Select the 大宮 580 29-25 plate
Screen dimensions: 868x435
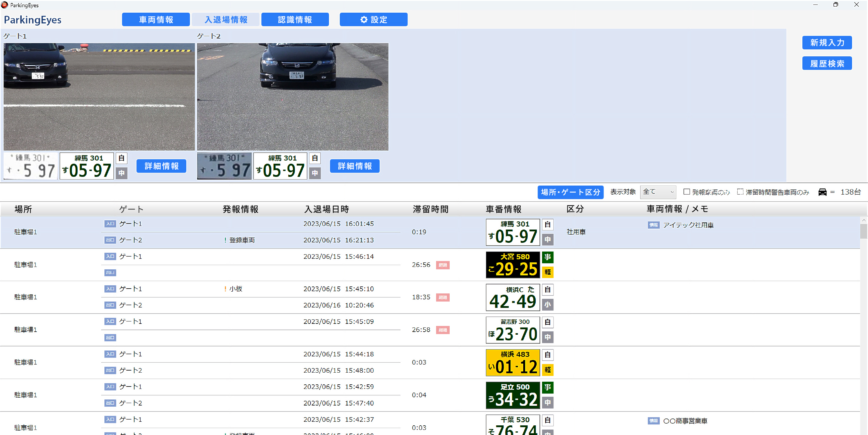[x=513, y=265]
